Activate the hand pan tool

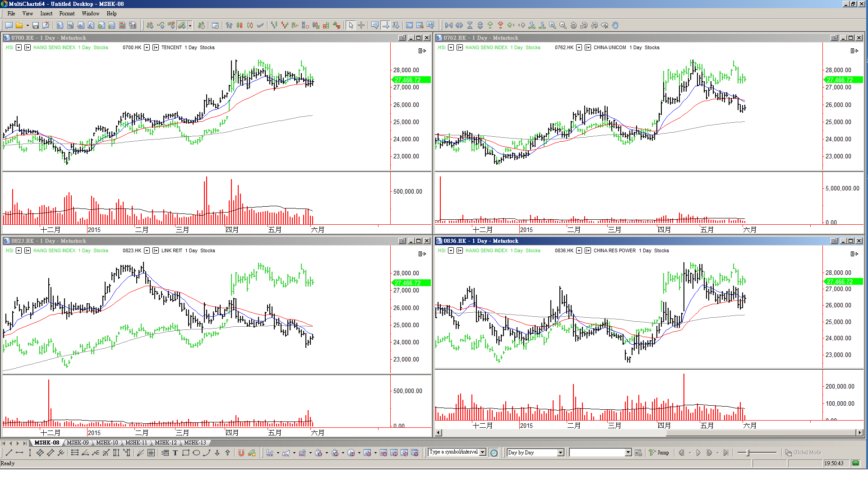pyautogui.click(x=615, y=25)
